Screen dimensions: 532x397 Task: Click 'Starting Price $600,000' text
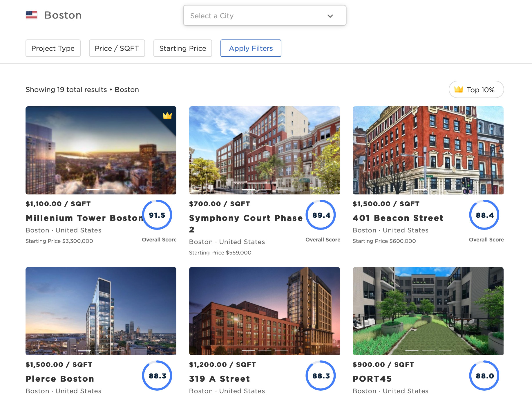[x=384, y=241]
